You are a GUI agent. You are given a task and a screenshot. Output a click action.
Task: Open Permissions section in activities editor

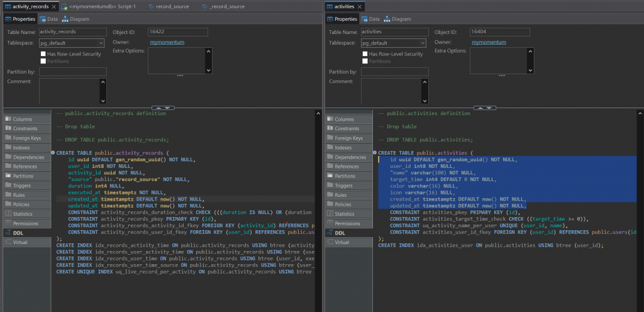(x=348, y=223)
